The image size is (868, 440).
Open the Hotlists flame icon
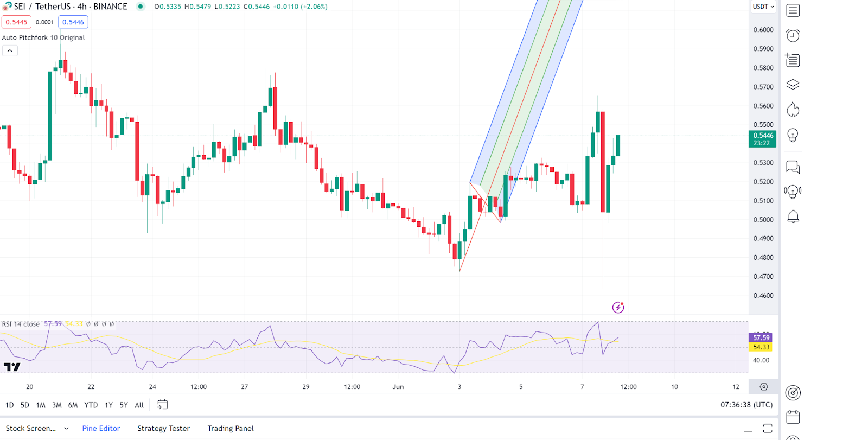(793, 110)
